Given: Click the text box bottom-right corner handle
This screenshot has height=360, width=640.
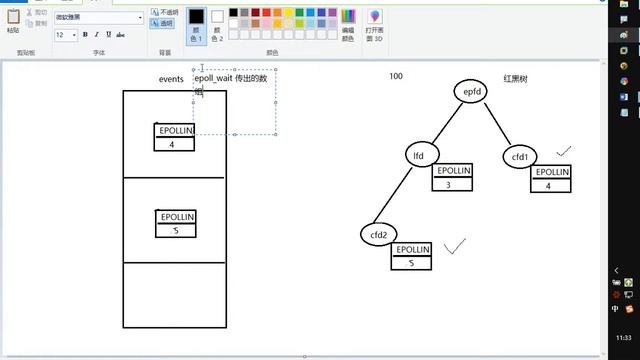Looking at the screenshot, I should (x=276, y=134).
